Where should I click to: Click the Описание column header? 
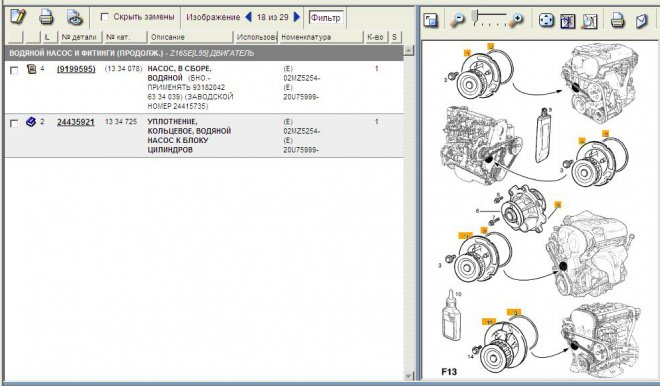pyautogui.click(x=190, y=37)
